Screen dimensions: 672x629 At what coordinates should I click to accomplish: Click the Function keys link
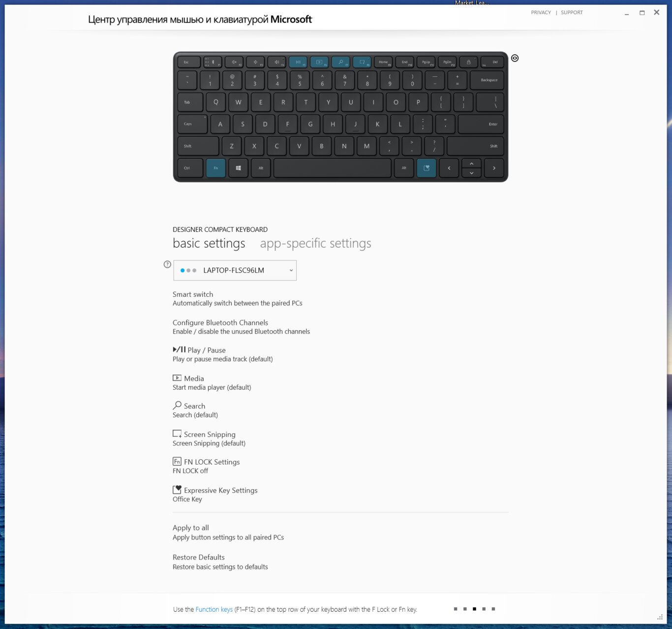point(214,609)
